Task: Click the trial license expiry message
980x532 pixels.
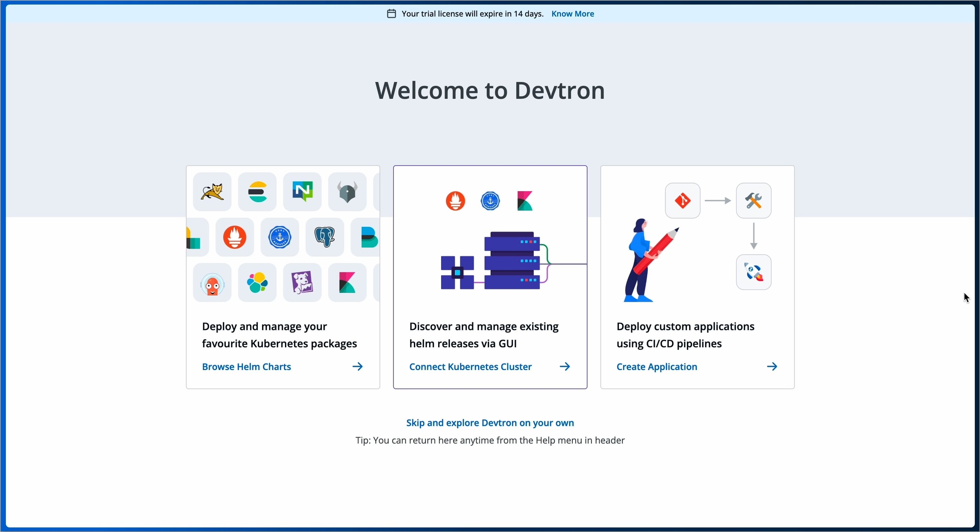Action: [x=473, y=14]
